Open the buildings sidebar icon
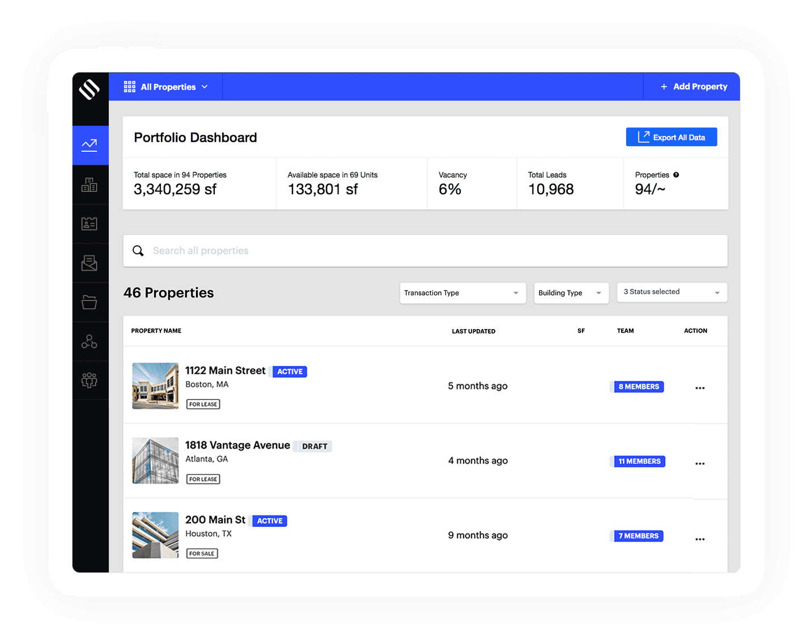 90,185
